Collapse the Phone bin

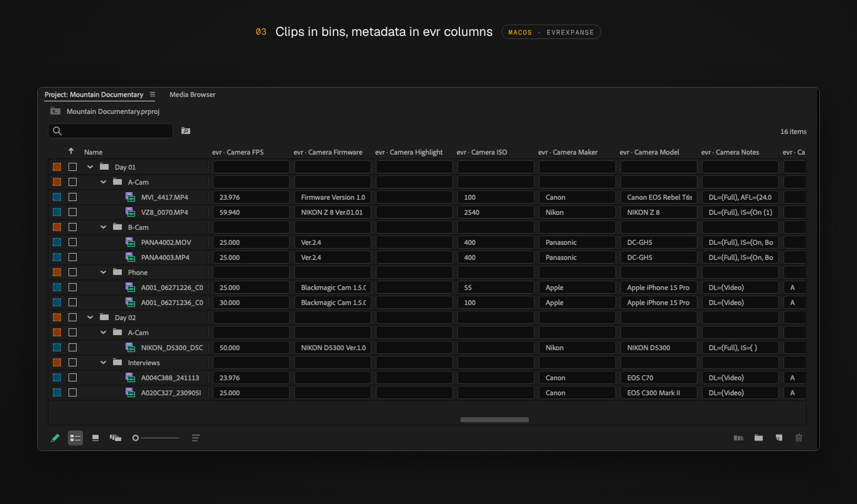tap(103, 272)
